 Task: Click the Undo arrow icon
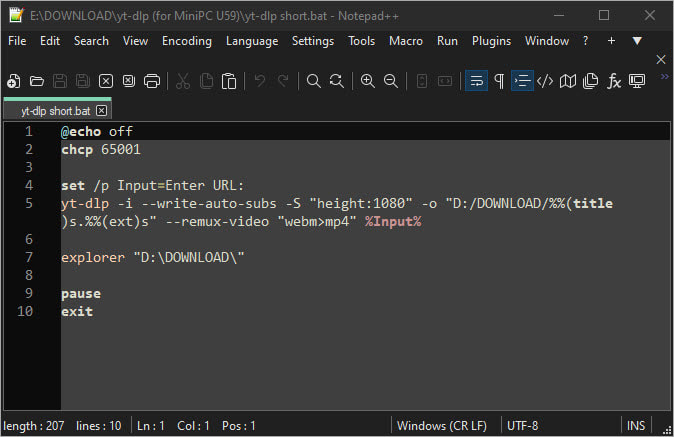(x=260, y=81)
